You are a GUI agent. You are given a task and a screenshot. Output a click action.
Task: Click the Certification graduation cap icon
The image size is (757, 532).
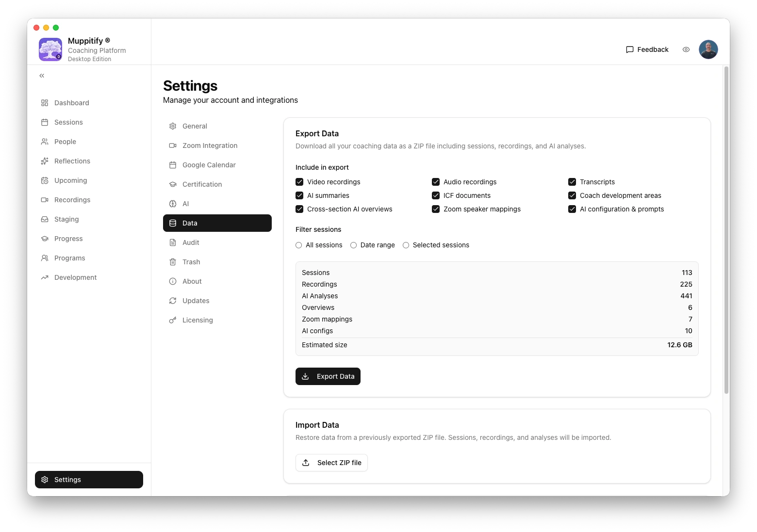point(173,184)
